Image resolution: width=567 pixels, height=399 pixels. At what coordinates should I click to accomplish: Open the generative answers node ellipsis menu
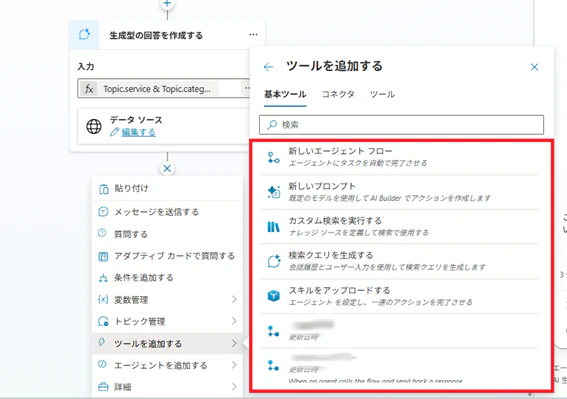[x=253, y=35]
